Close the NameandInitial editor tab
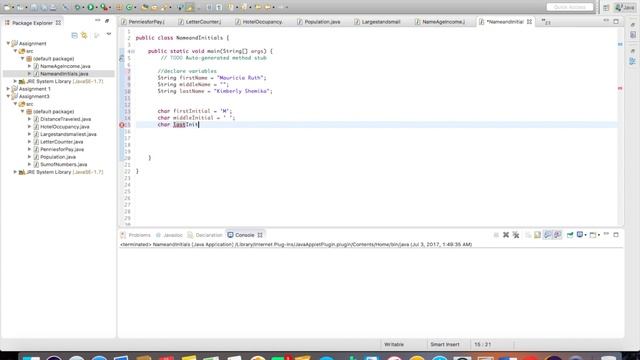This screenshot has height=360, width=640. point(529,22)
